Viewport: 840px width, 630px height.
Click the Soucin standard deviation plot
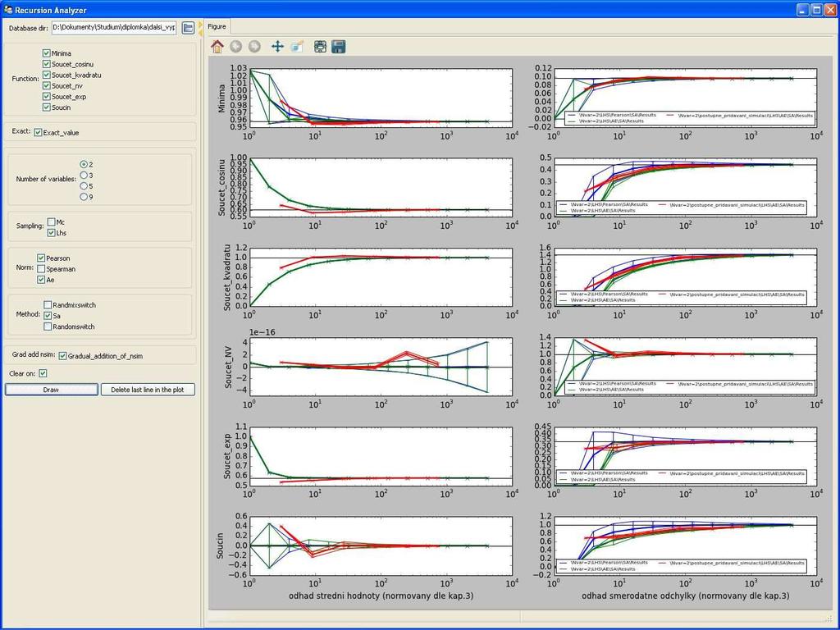coord(685,546)
